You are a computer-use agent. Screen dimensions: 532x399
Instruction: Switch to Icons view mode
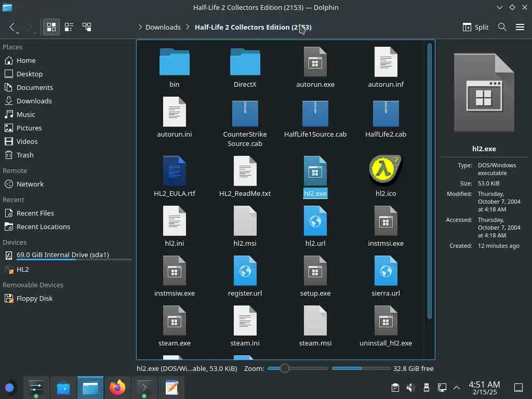coord(51,27)
